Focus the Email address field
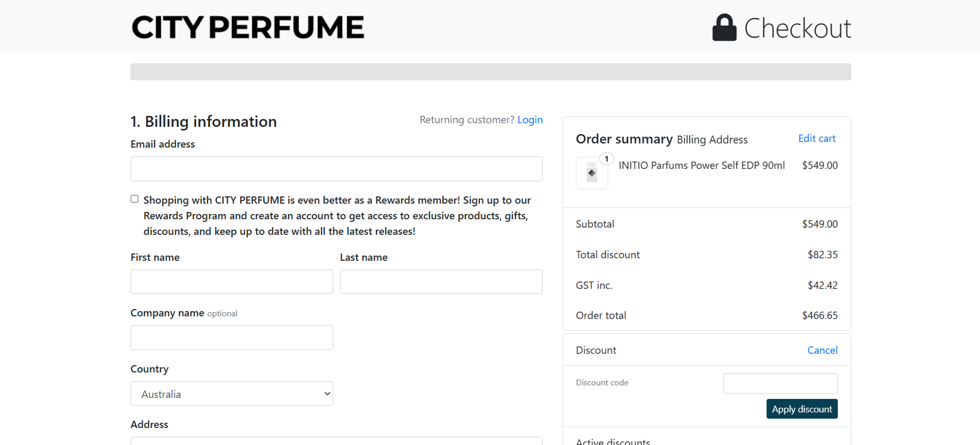 tap(336, 169)
